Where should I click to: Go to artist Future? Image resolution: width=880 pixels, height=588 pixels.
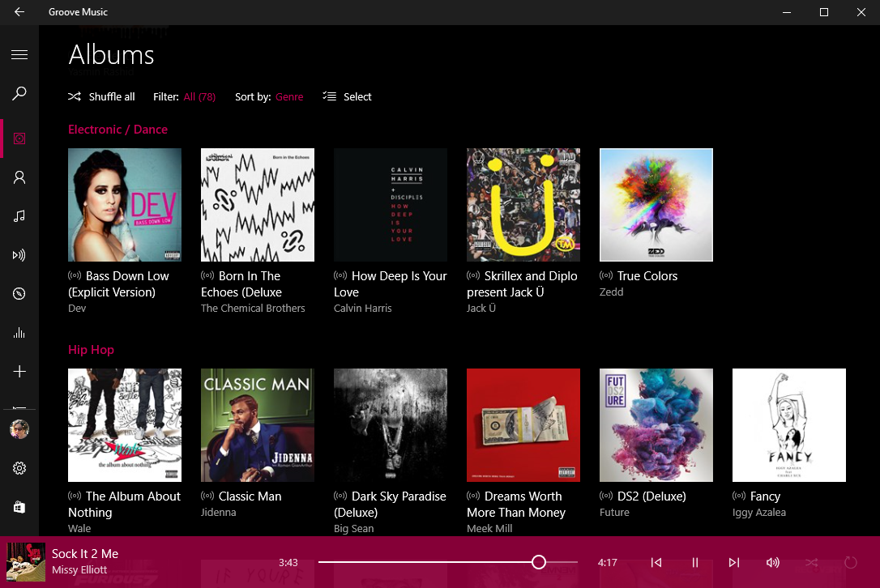(614, 512)
